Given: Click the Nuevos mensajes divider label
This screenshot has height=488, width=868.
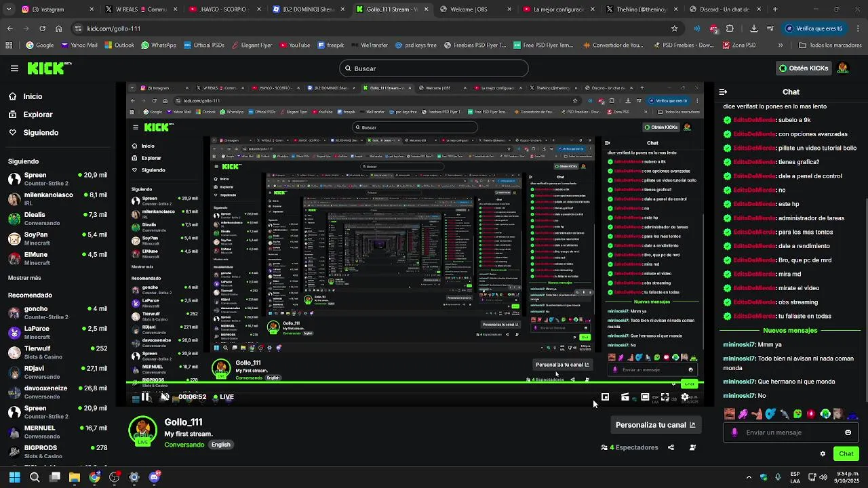Looking at the screenshot, I should pyautogui.click(x=790, y=330).
